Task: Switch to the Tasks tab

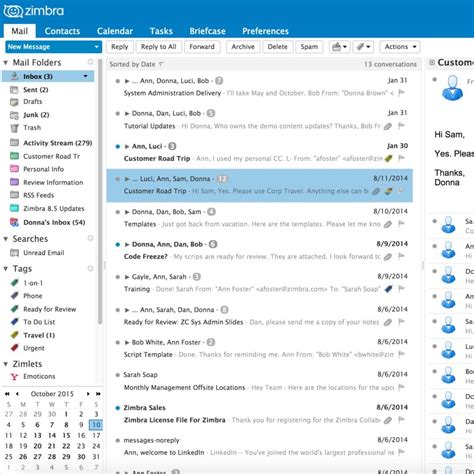Action: (161, 31)
